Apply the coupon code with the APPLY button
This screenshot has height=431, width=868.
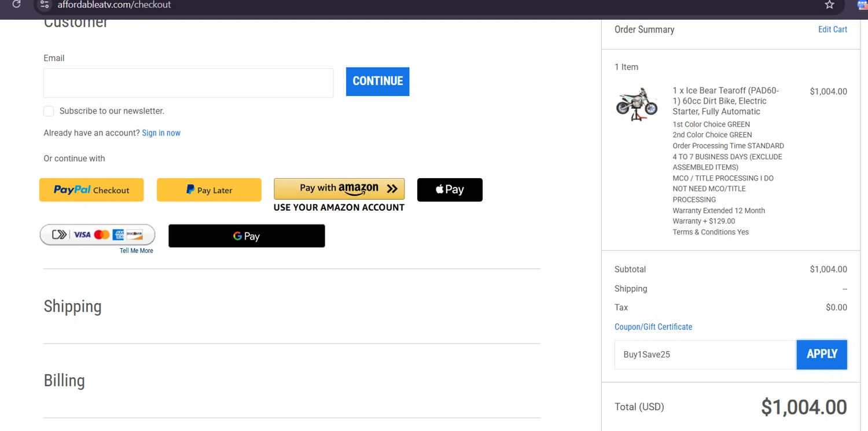(822, 355)
